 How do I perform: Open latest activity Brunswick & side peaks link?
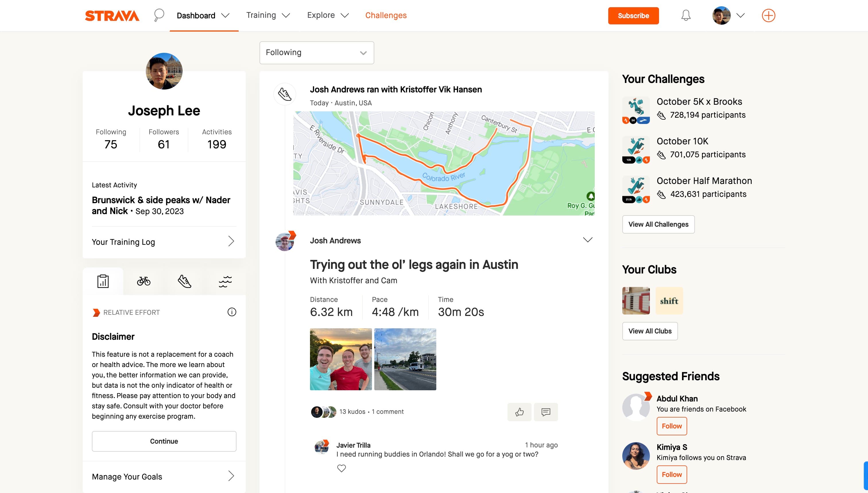[161, 205]
